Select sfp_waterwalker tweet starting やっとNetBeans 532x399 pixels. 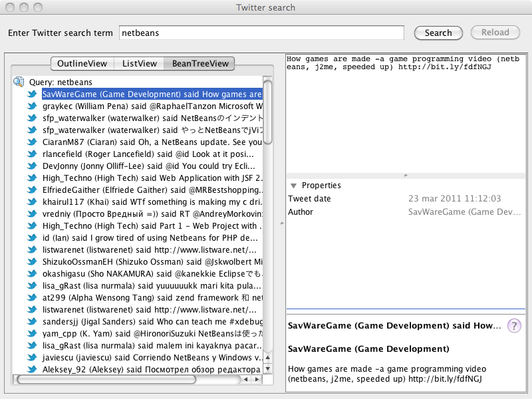[152, 130]
